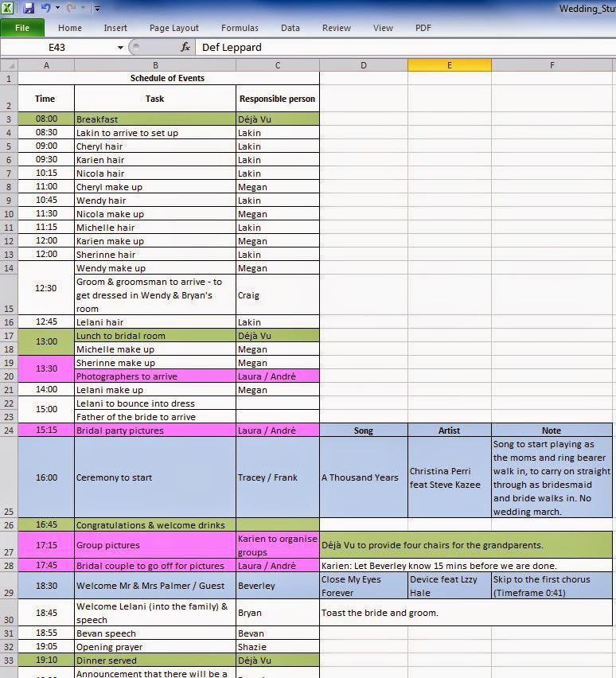Select column A header
The image size is (616, 678).
coord(46,65)
